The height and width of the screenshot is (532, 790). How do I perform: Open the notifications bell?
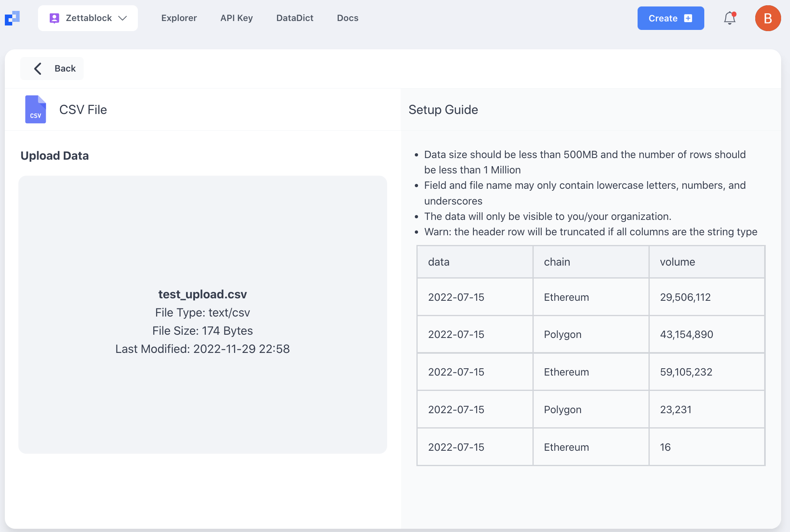click(729, 18)
